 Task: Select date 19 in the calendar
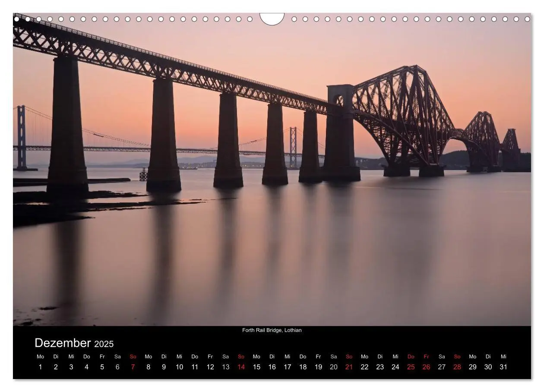pos(318,367)
